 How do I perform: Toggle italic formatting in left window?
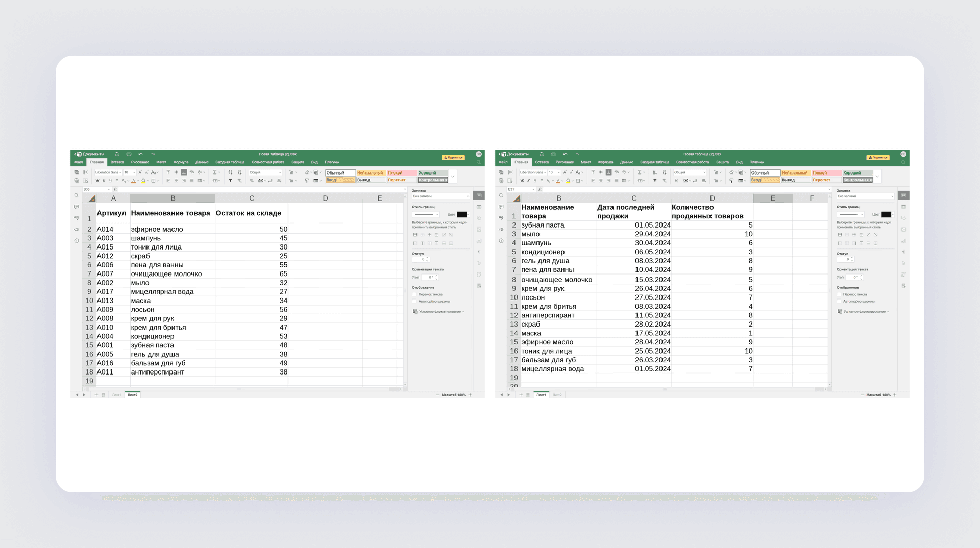(104, 181)
